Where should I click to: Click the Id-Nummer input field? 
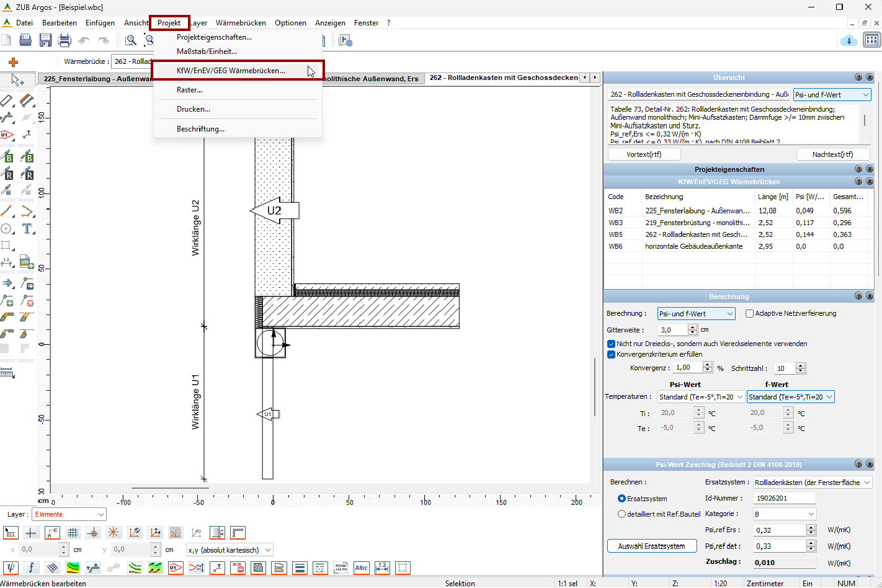[x=784, y=498]
